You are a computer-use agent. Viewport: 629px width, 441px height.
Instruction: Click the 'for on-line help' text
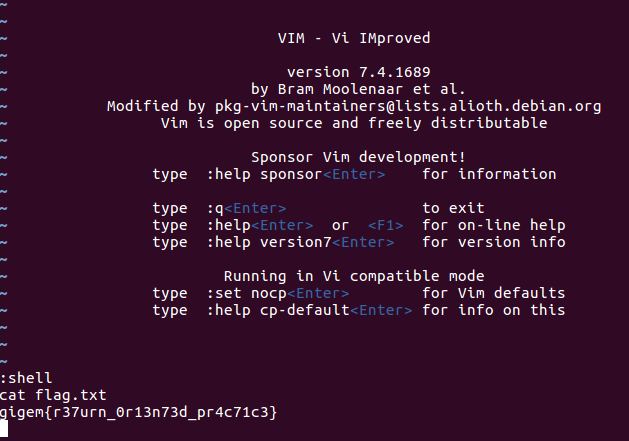click(x=493, y=225)
